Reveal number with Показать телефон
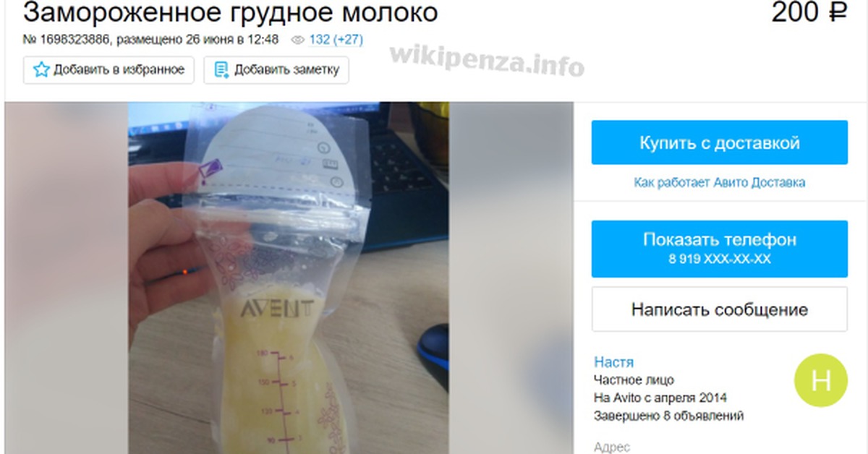 click(x=720, y=249)
